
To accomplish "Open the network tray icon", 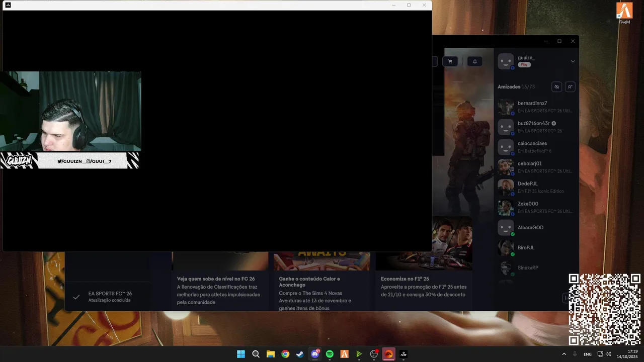I will [600, 354].
